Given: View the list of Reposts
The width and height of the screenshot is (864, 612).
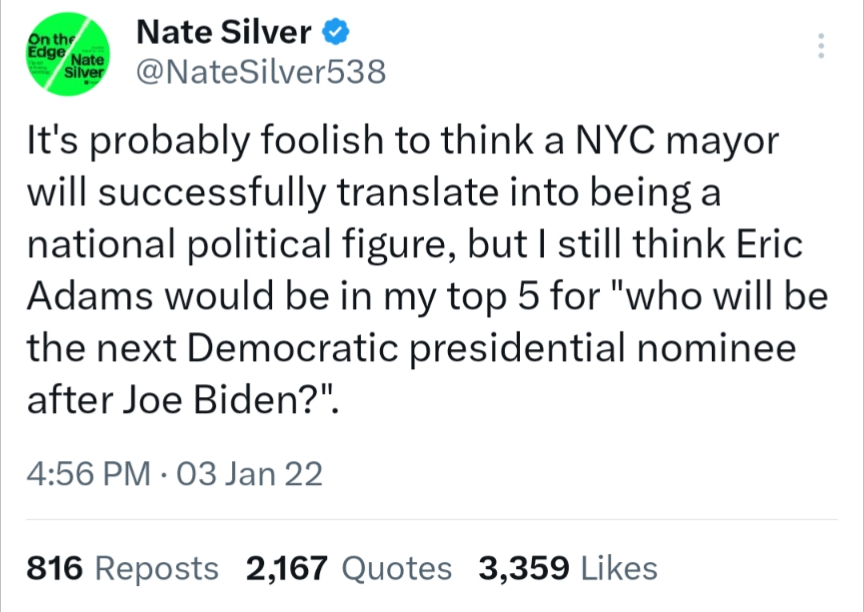Looking at the screenshot, I should click(155, 568).
